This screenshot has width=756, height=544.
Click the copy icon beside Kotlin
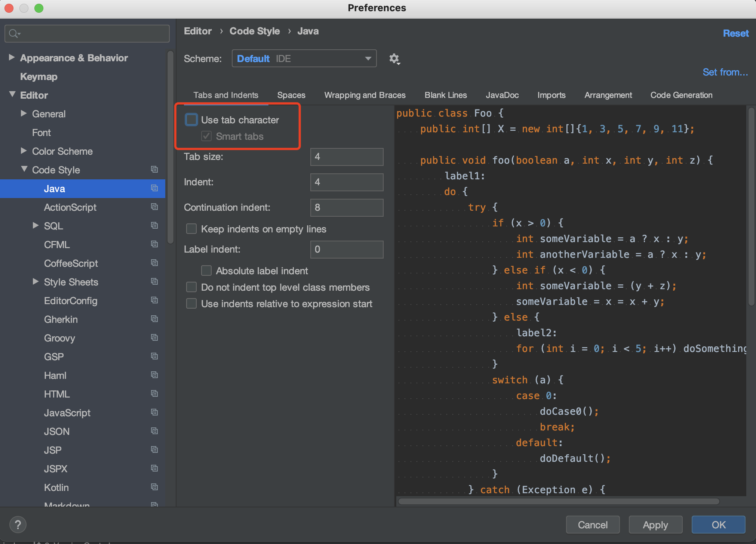click(154, 487)
